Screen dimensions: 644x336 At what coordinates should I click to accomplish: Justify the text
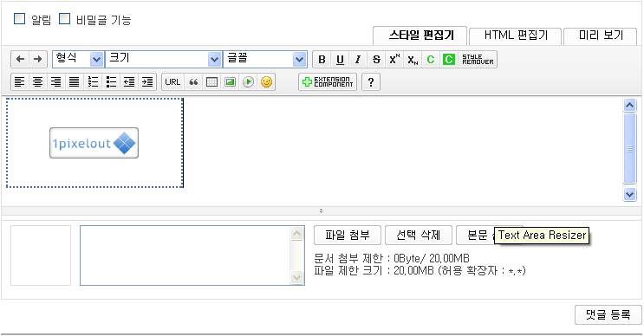(x=74, y=81)
